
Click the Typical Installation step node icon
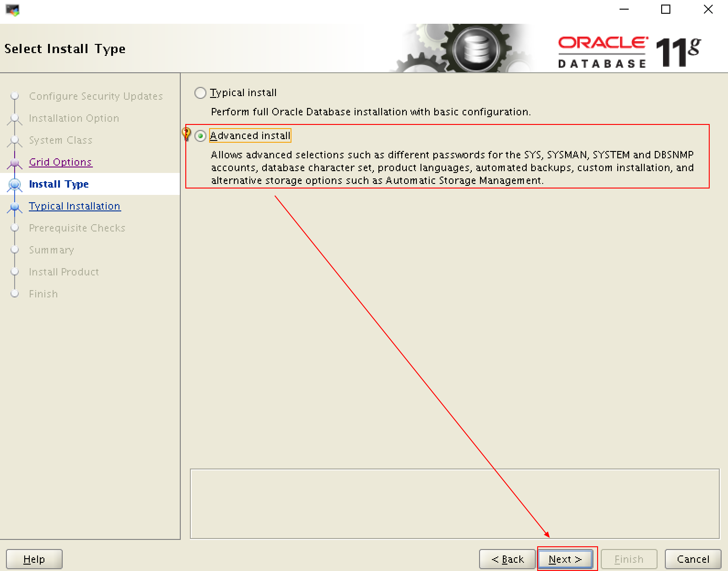point(15,207)
